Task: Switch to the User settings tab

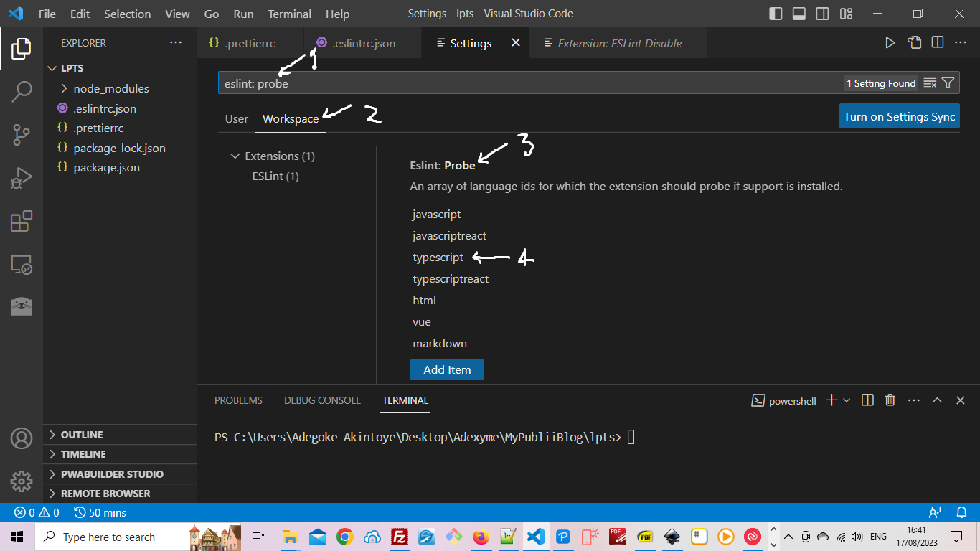Action: pyautogui.click(x=236, y=119)
